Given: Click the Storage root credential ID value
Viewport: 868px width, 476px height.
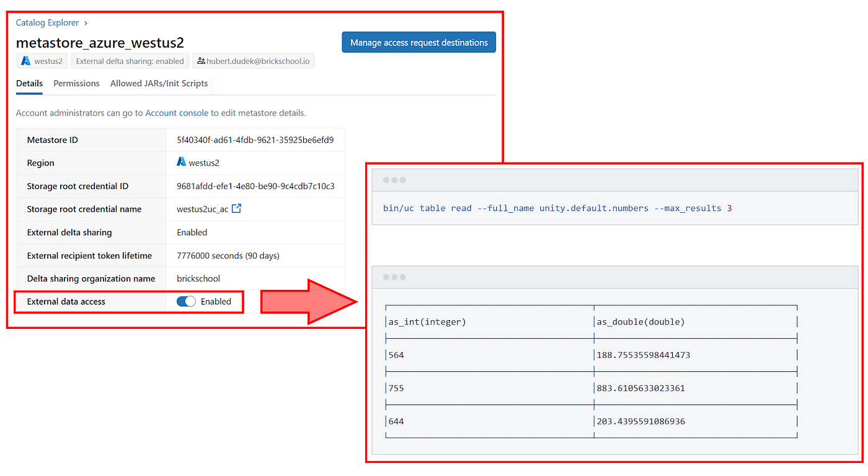Looking at the screenshot, I should pyautogui.click(x=255, y=186).
